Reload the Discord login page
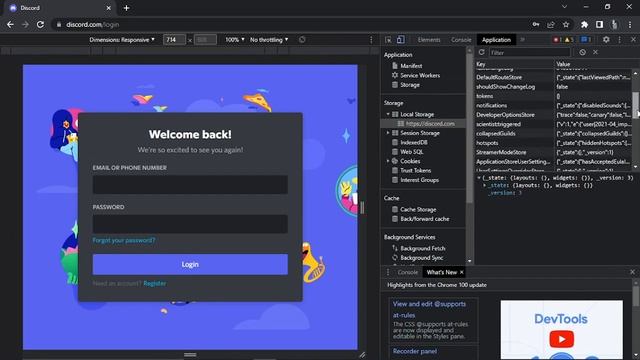Viewport: 640px width, 360px height. coord(40,24)
